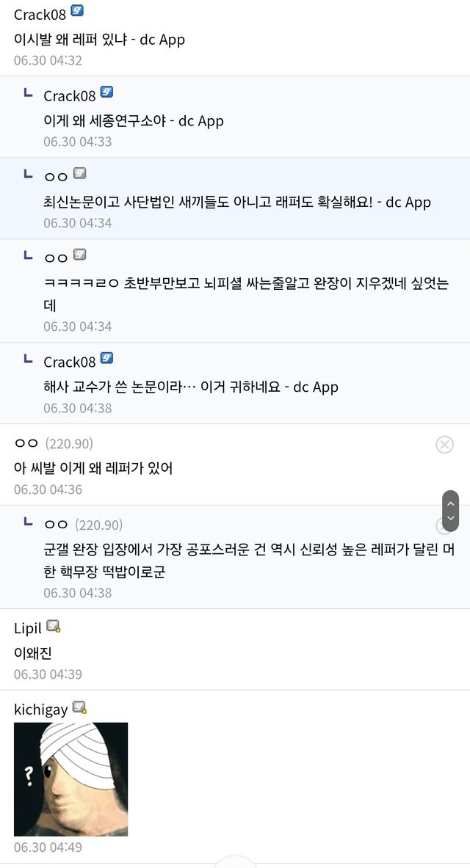Click the blue icon on the 해사 교수 reply

coord(106,359)
